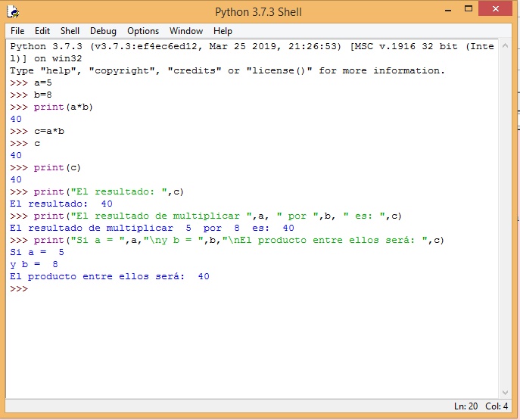The image size is (520, 420).
Task: Click output line 'y b = 8'
Action: click(34, 264)
